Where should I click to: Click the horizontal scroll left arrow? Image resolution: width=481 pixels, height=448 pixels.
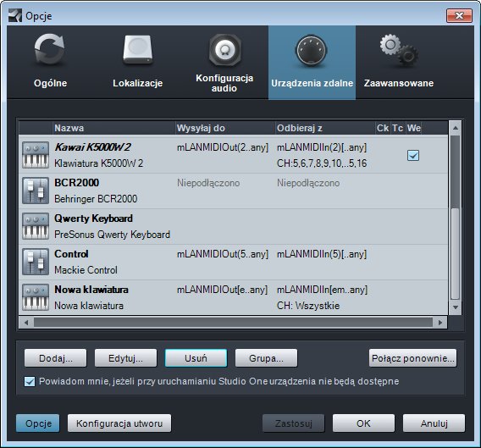(26, 323)
